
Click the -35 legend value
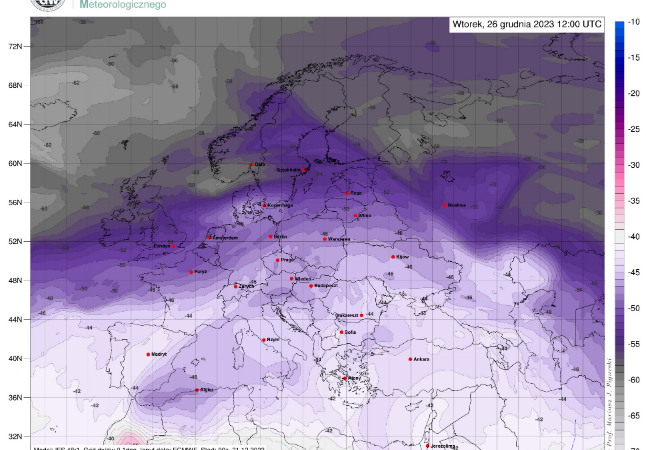tap(634, 201)
